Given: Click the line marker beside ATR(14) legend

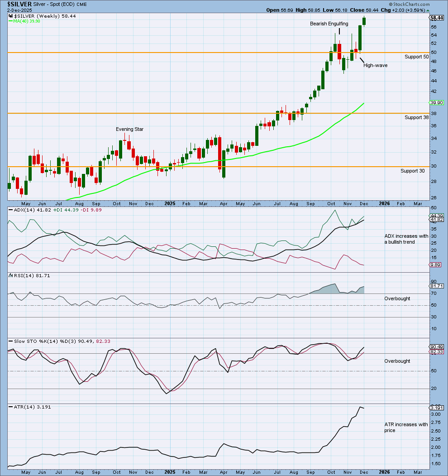Looking at the screenshot, I should click(x=10, y=407).
